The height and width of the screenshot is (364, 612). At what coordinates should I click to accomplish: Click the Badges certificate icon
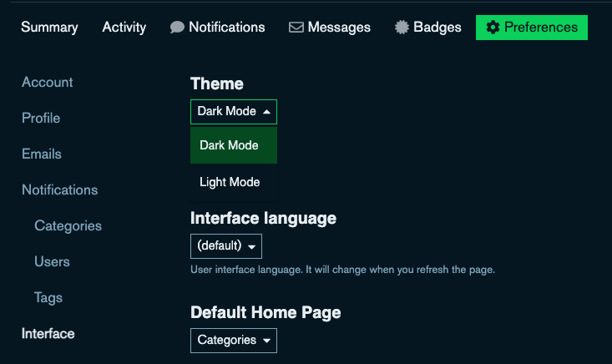tap(402, 28)
